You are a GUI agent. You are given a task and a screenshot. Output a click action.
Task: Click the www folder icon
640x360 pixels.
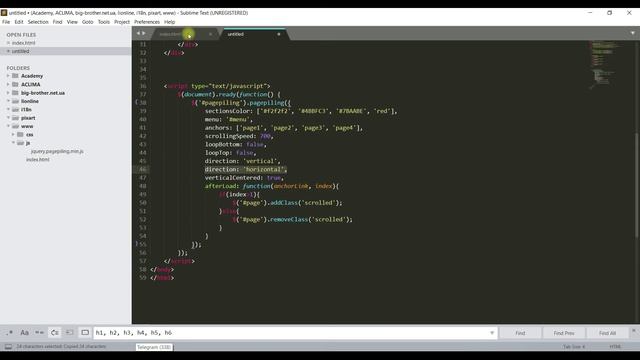point(16,126)
